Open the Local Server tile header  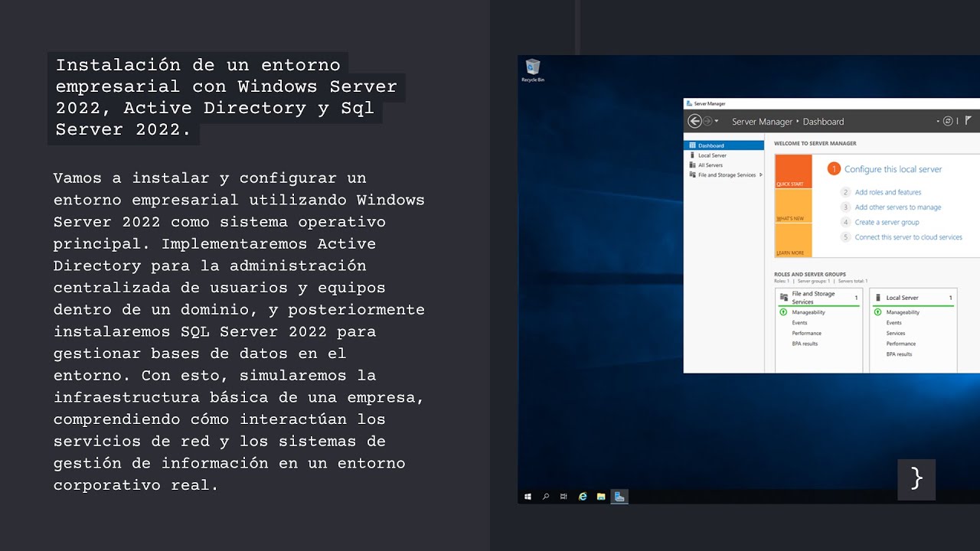click(913, 297)
